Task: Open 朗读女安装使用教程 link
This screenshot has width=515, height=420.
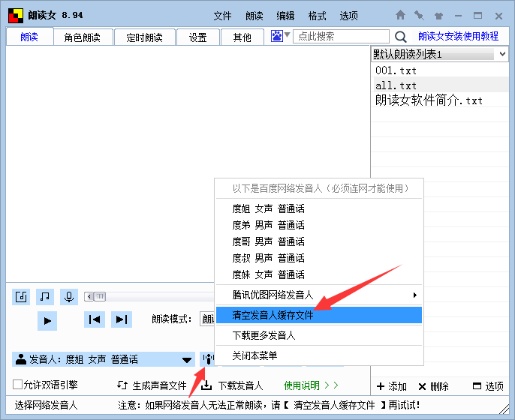Action: point(458,36)
